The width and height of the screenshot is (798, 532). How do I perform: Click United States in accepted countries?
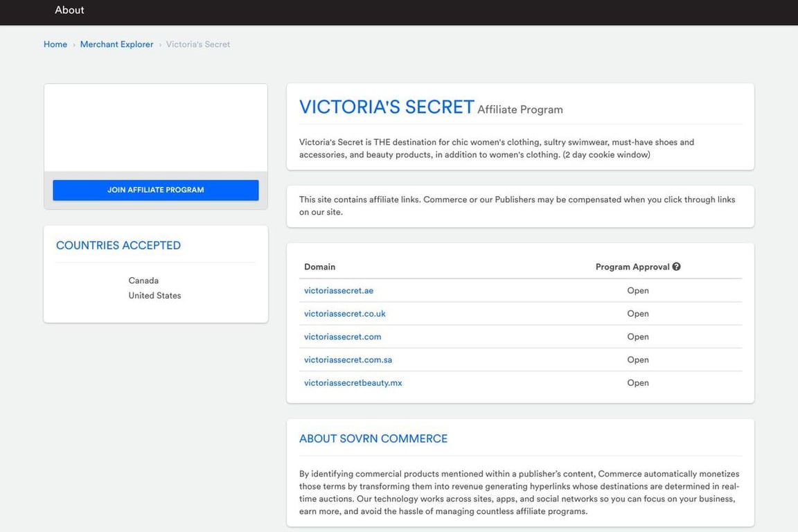coord(154,295)
